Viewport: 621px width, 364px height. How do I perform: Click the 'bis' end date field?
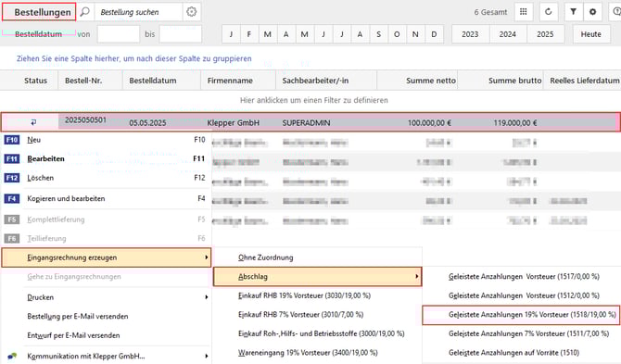pyautogui.click(x=181, y=34)
